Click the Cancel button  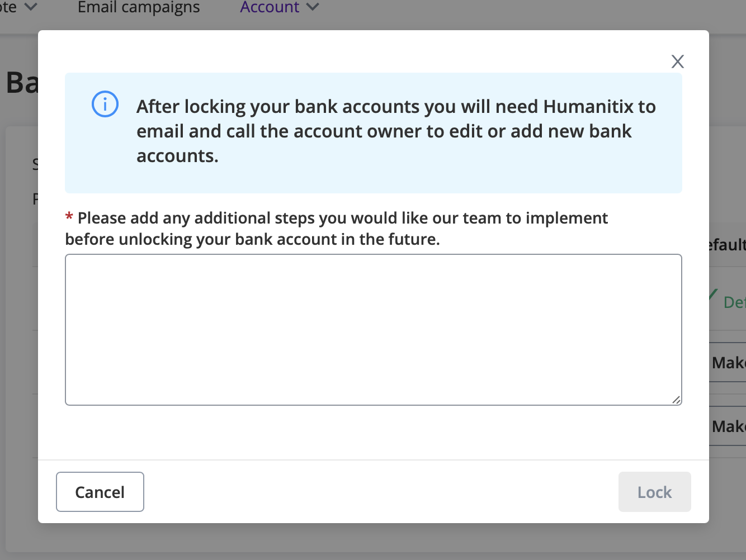[x=100, y=492]
